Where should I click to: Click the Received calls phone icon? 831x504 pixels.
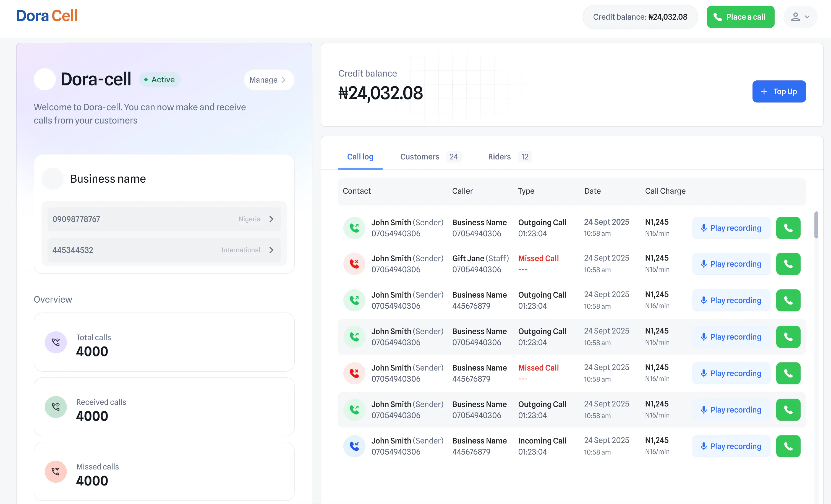(x=56, y=407)
